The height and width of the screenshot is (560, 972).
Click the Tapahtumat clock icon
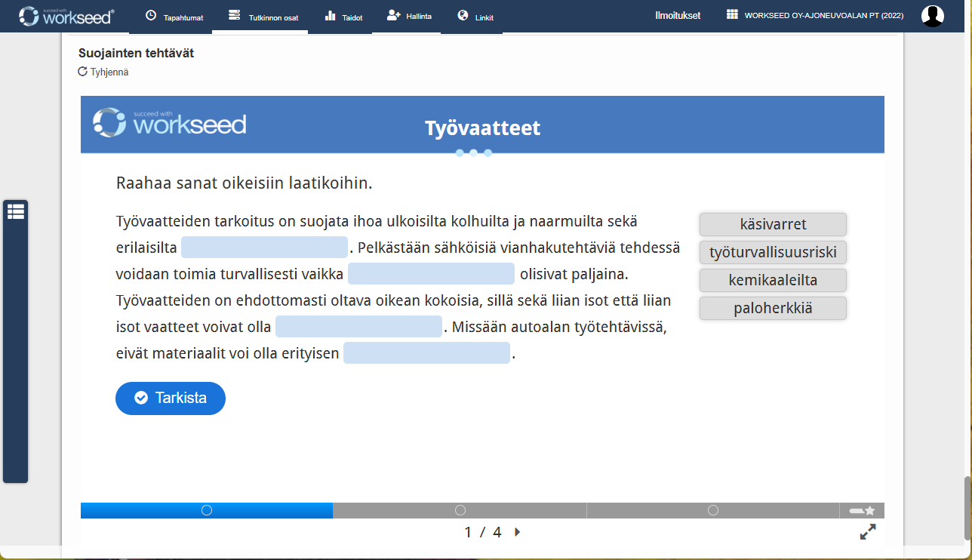151,15
